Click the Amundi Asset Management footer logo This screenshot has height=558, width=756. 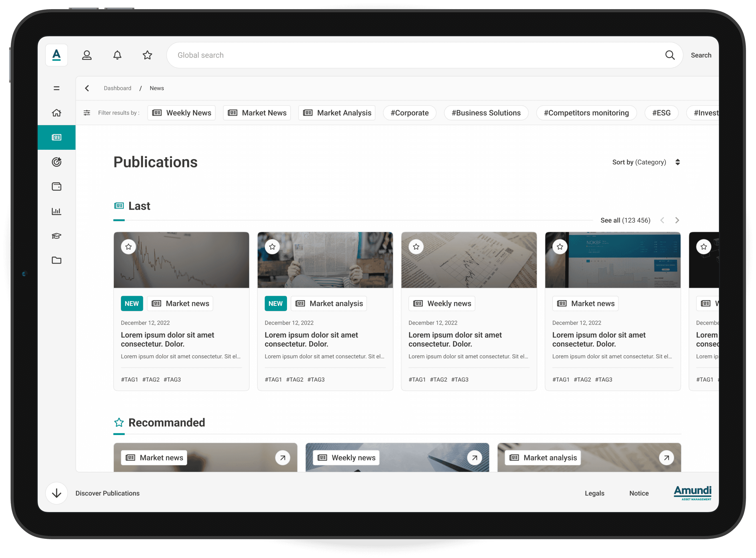(x=692, y=493)
